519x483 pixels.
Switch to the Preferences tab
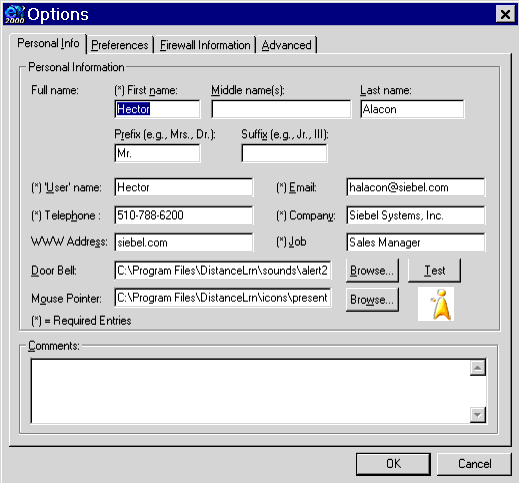tap(120, 45)
